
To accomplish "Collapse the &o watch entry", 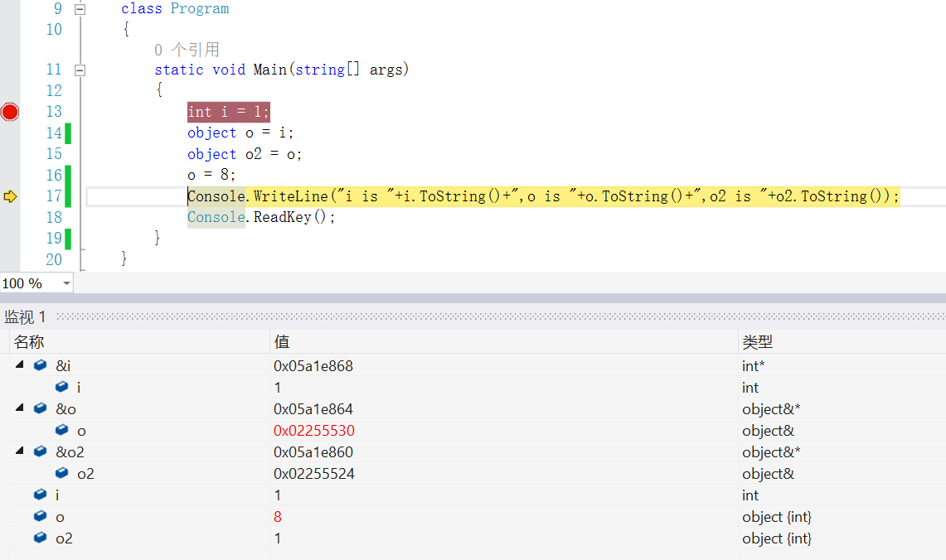I will click(x=20, y=408).
